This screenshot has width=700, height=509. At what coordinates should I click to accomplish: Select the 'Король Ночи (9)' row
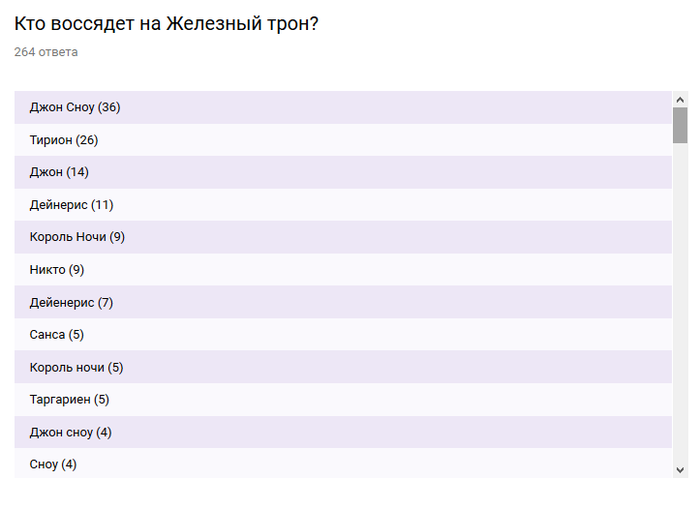click(x=343, y=237)
